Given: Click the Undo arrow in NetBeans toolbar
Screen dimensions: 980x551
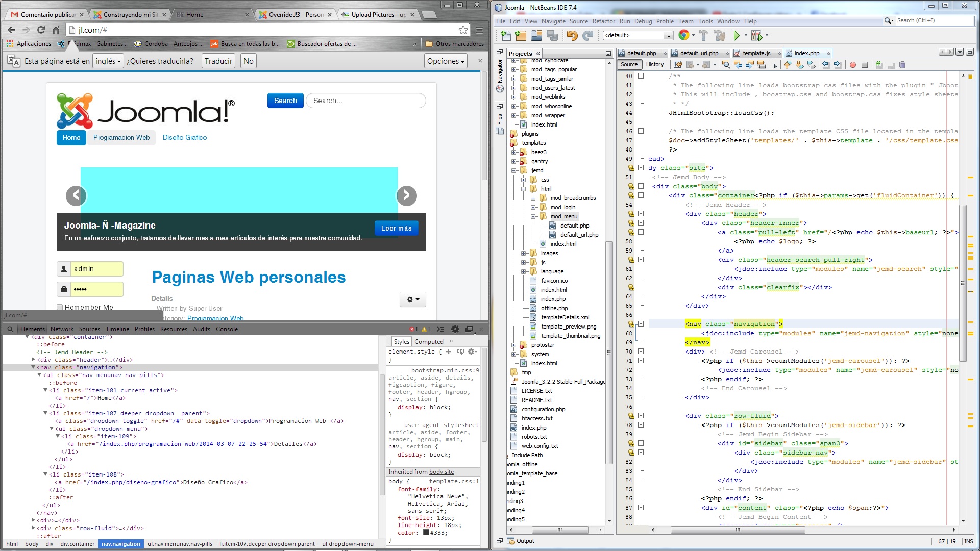Looking at the screenshot, I should (572, 35).
